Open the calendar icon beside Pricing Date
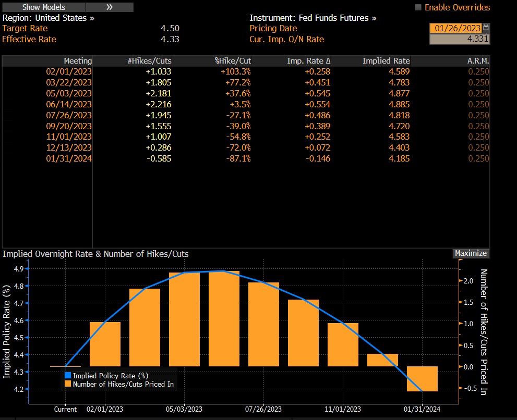Image resolution: width=517 pixels, height=420 pixels. click(486, 28)
